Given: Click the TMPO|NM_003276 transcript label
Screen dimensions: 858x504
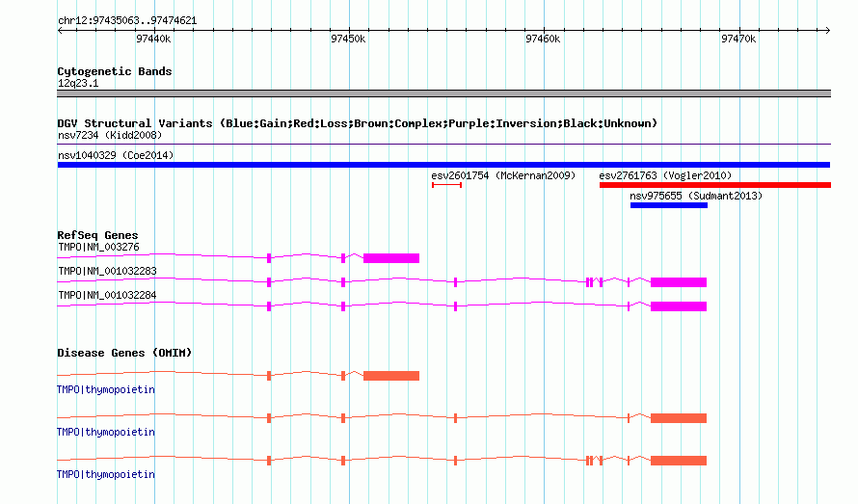Looking at the screenshot, I should click(x=98, y=248).
